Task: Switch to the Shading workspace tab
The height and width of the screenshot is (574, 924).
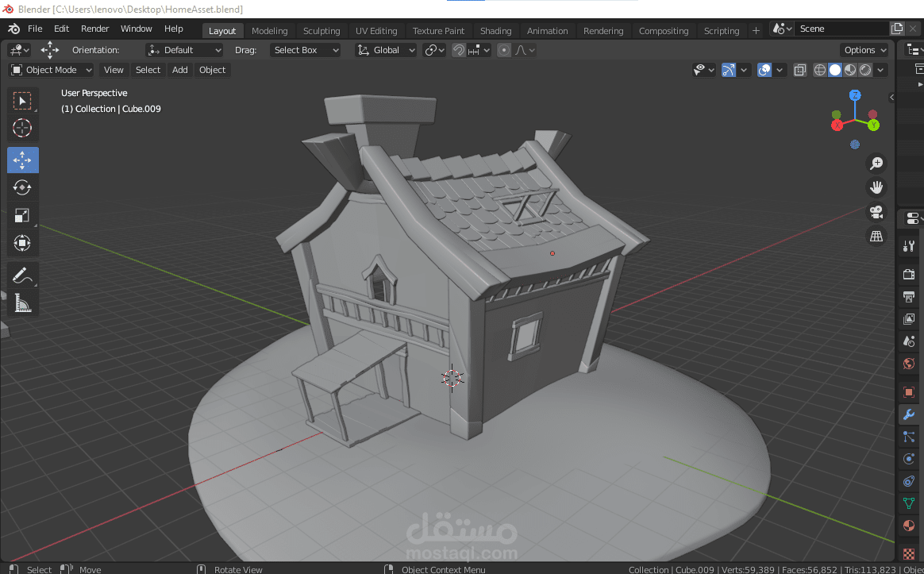Action: (x=495, y=31)
